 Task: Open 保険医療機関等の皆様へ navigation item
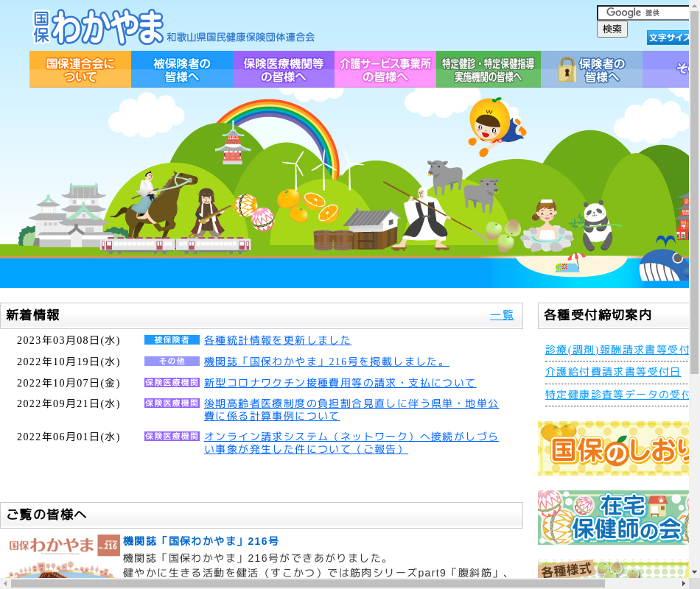[284, 69]
